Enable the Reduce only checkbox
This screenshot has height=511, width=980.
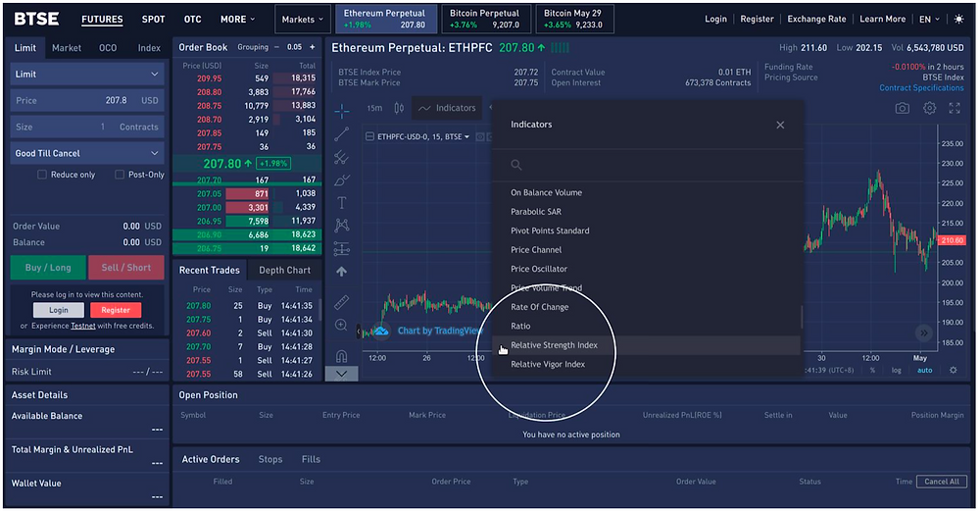[x=42, y=175]
